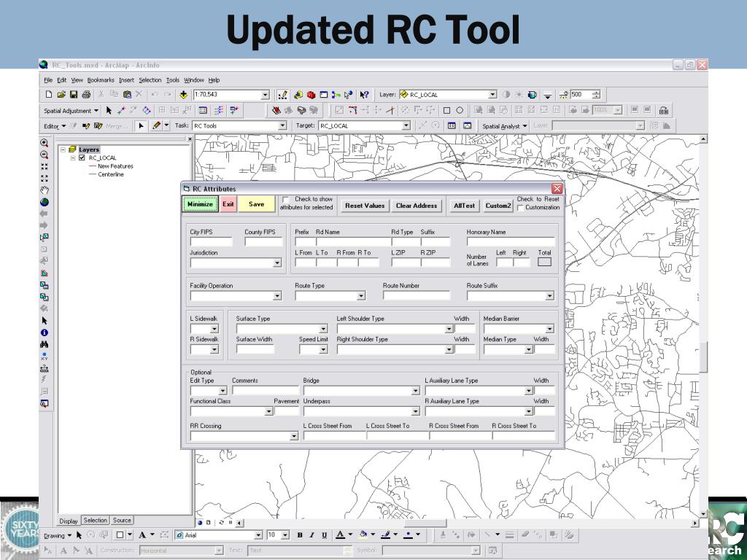Click the Clear Address button
The image size is (747, 560).
click(417, 206)
